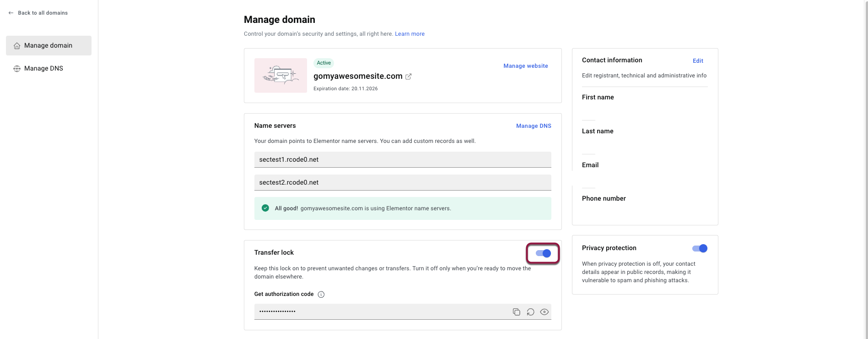
Task: Click the Manage website link
Action: 525,66
